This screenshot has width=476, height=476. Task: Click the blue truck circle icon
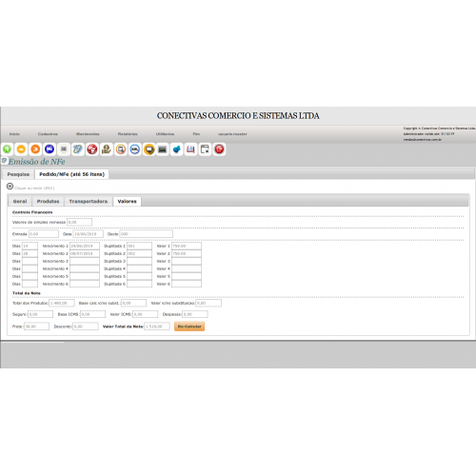pos(50,149)
